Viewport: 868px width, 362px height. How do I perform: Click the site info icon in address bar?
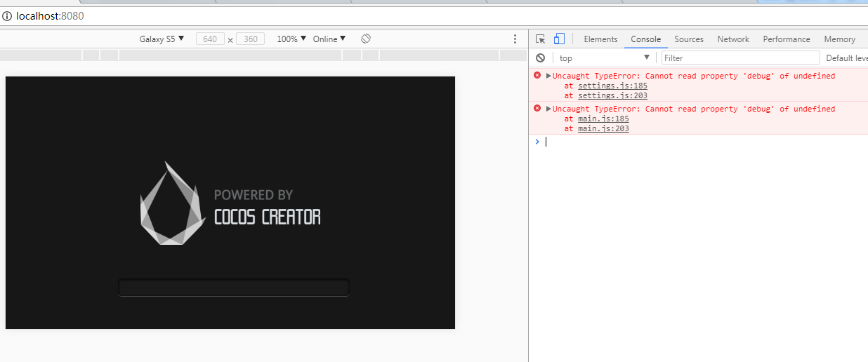tap(7, 15)
